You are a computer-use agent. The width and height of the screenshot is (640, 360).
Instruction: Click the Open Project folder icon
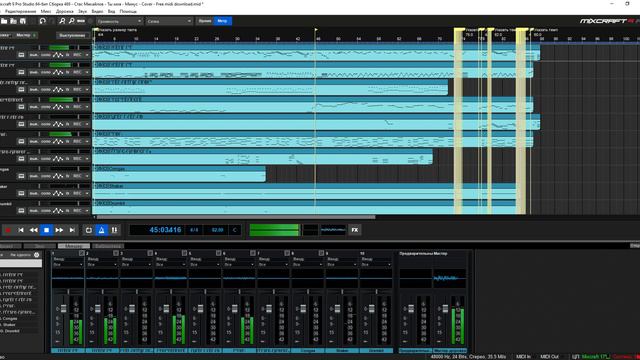13,21
